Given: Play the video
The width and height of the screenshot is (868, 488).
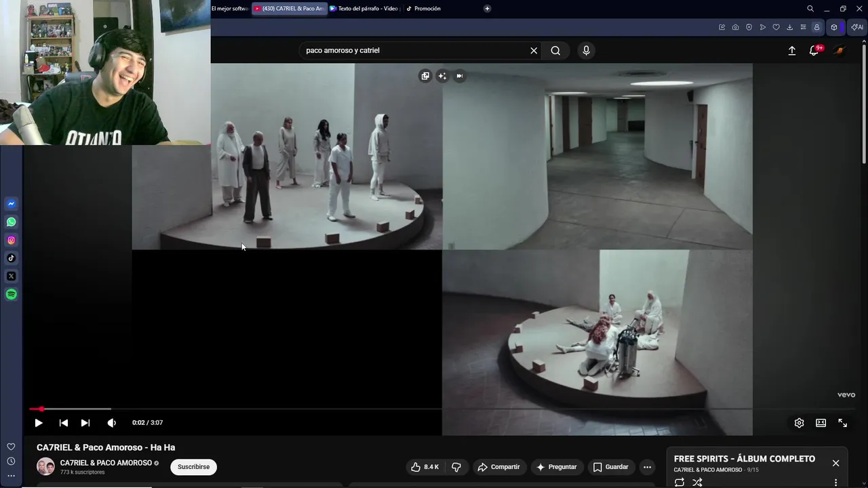Looking at the screenshot, I should pyautogui.click(x=39, y=423).
